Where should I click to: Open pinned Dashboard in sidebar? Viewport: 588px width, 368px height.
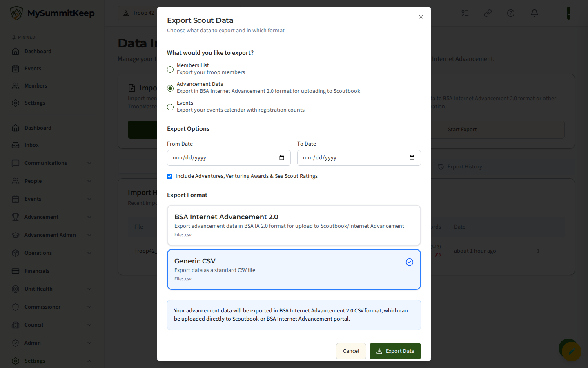coord(38,52)
